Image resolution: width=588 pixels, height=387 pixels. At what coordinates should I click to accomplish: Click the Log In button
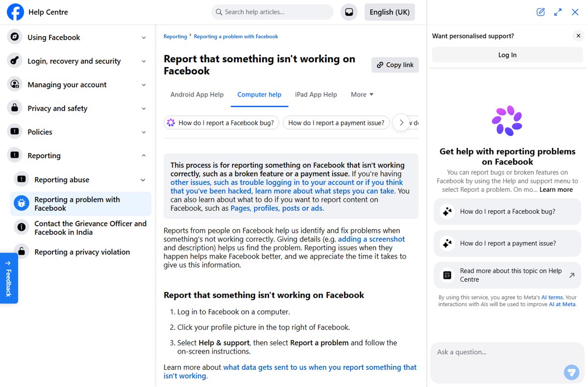(x=507, y=55)
